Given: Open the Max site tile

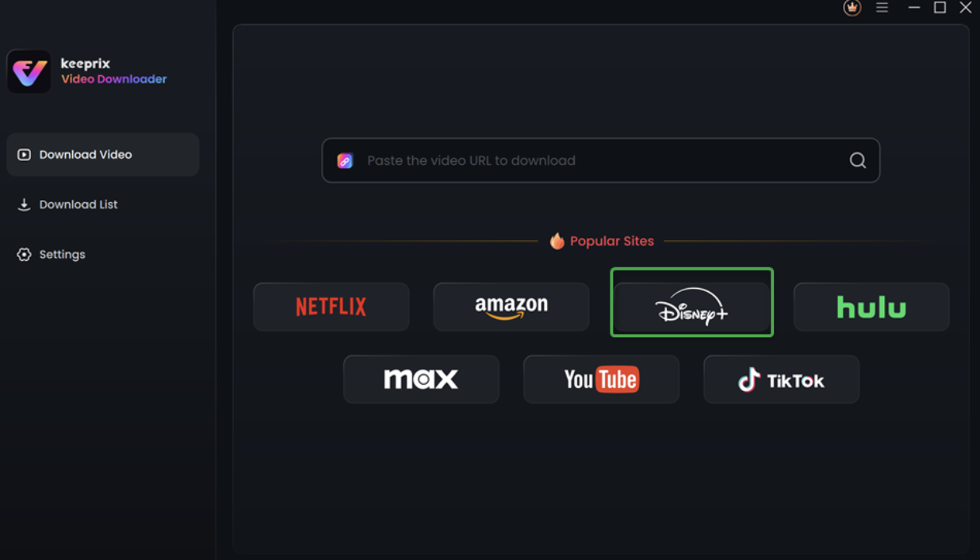Looking at the screenshot, I should coord(421,379).
